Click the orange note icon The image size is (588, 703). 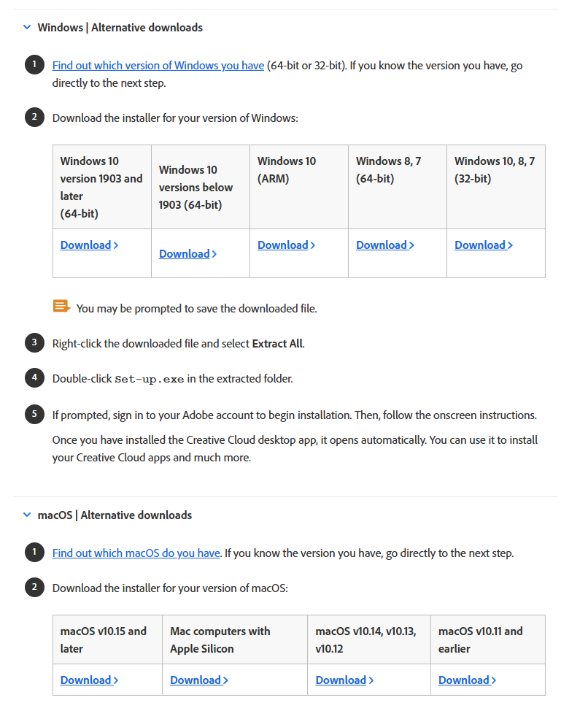61,307
